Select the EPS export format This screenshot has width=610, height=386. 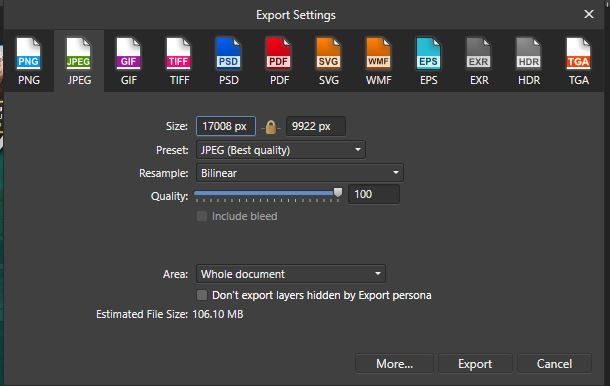[x=429, y=61]
